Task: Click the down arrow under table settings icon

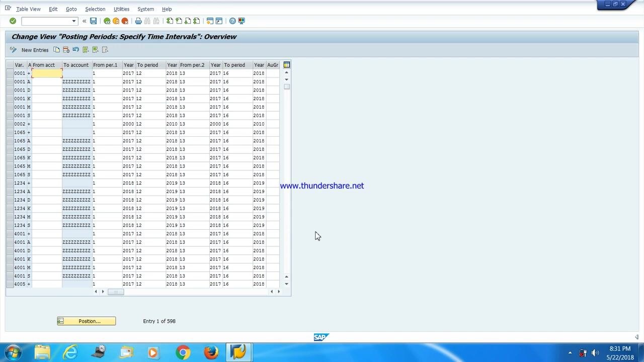Action: click(x=287, y=79)
